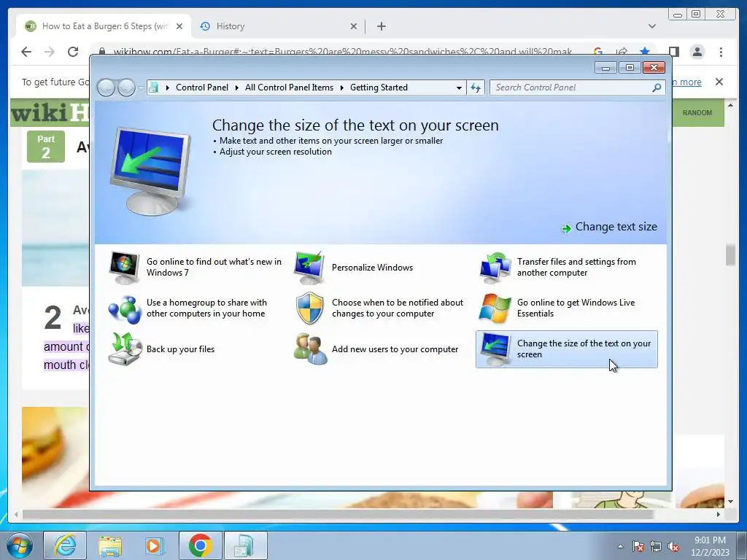Screen dimensions: 747x560
Task: Click the Personalize Windows monitor icon
Action: click(x=309, y=268)
